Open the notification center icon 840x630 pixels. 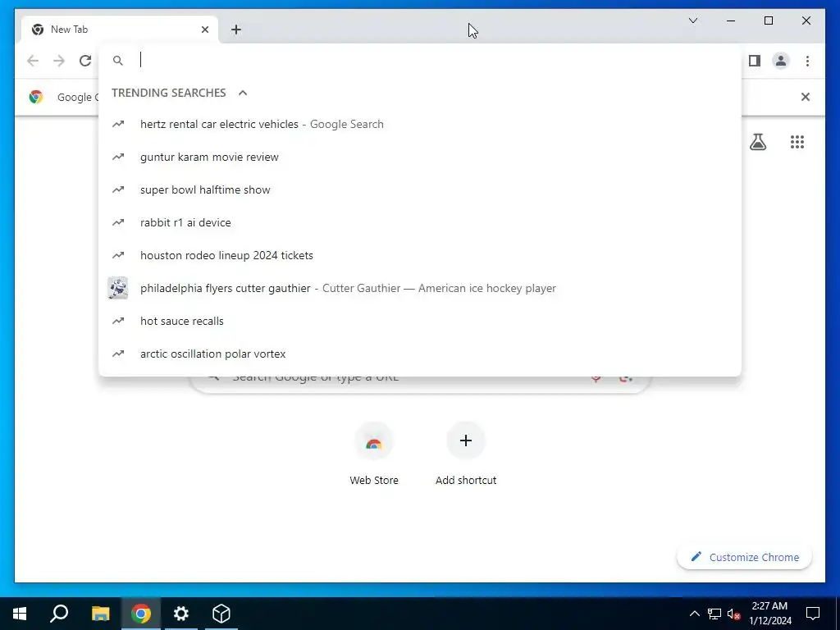[813, 614]
